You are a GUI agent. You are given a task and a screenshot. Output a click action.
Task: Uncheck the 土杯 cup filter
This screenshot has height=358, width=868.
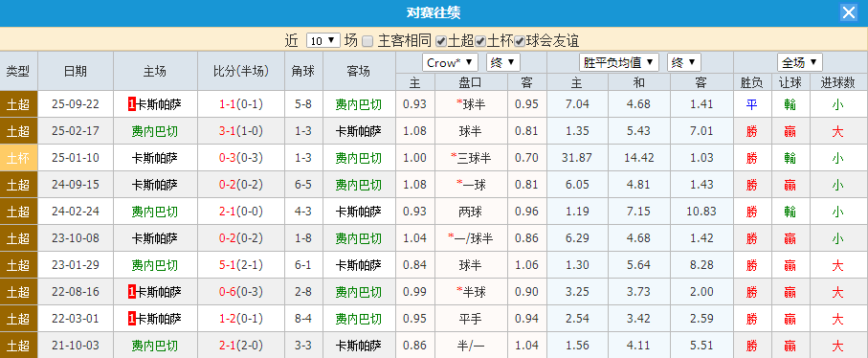click(480, 41)
